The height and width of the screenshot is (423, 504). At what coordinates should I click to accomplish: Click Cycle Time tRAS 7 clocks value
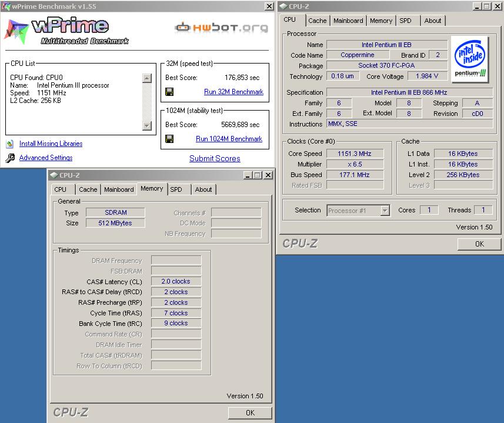coord(176,313)
